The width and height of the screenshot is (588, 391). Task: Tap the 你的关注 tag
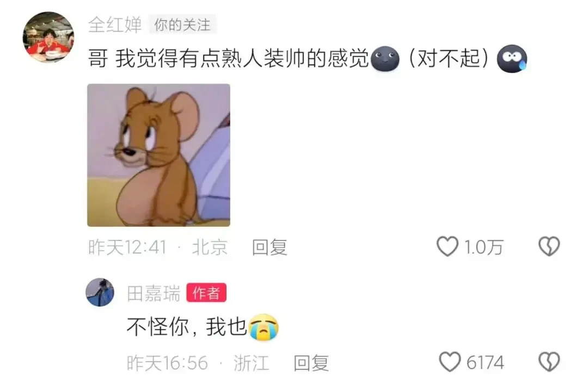pyautogui.click(x=182, y=24)
